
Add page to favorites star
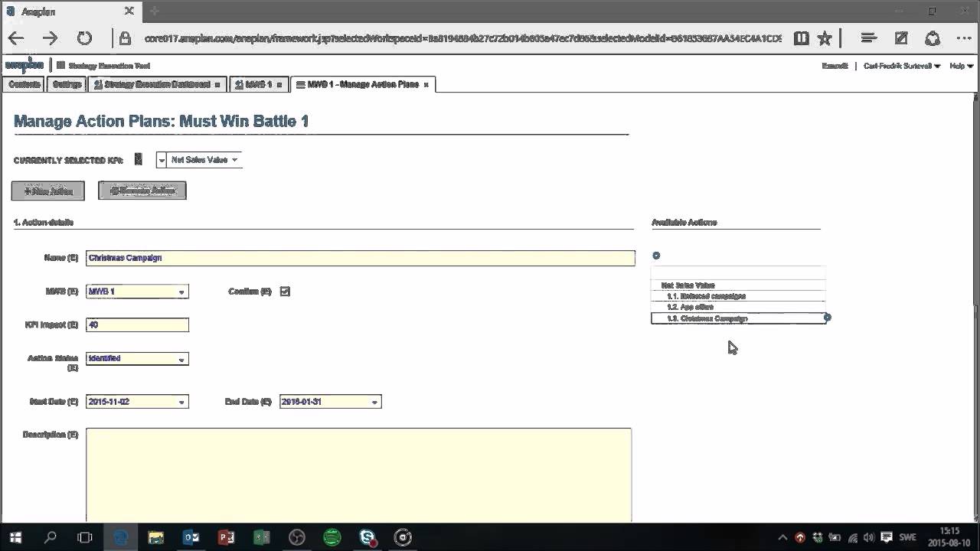tap(825, 38)
